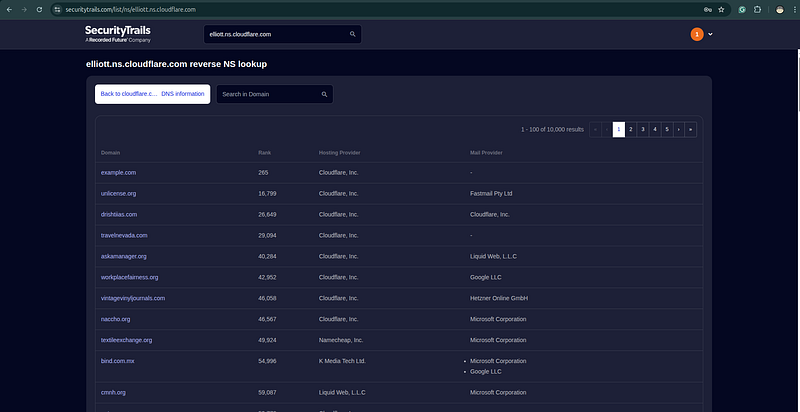800x412 pixels.
Task: Open the Chrome profile avatar
Action: click(x=780, y=10)
